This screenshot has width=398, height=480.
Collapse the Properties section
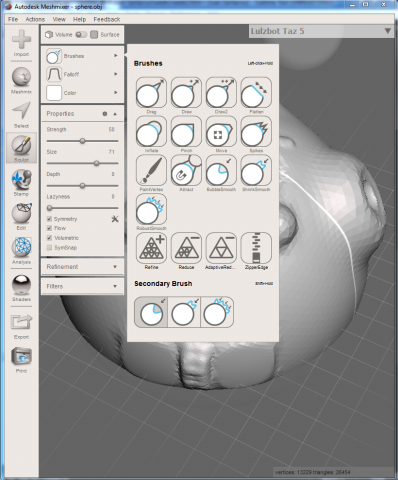tap(115, 114)
